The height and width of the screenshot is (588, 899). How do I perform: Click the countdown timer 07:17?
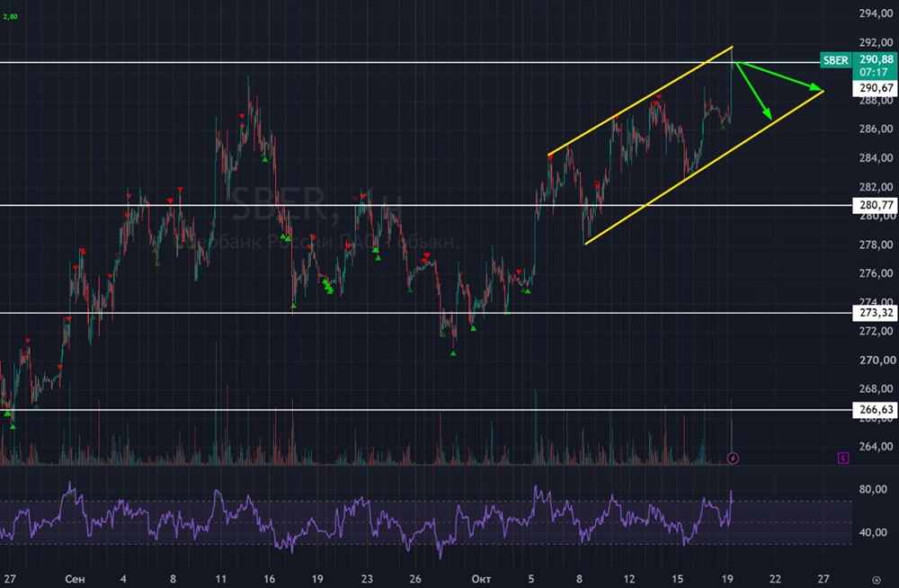pos(873,72)
